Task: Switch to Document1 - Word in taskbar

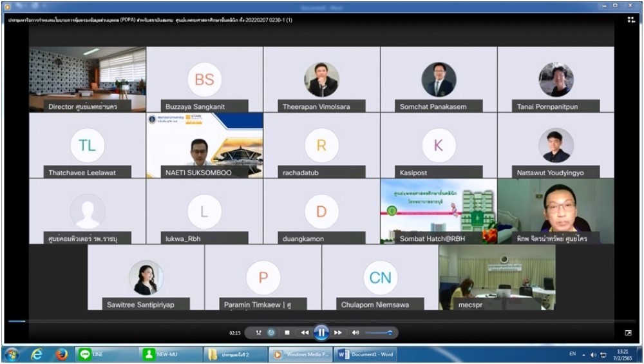Action: pyautogui.click(x=365, y=354)
